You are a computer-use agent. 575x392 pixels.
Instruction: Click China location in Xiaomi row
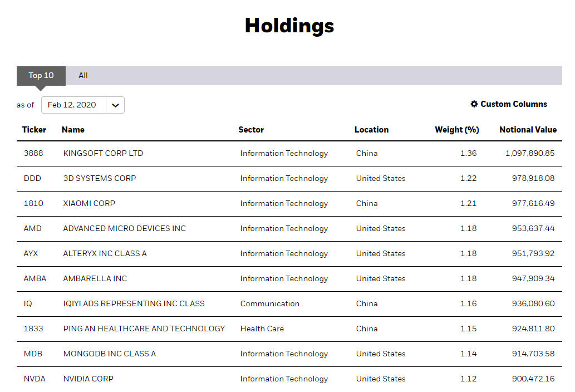pyautogui.click(x=367, y=203)
